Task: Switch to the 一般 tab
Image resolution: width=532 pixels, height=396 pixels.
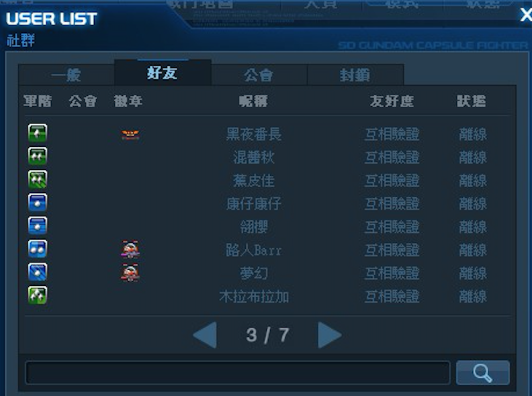Action: click(x=66, y=75)
